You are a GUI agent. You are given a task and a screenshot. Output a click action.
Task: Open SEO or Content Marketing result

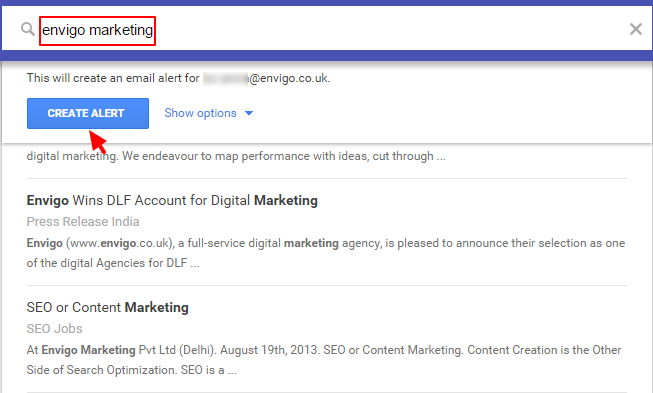107,307
